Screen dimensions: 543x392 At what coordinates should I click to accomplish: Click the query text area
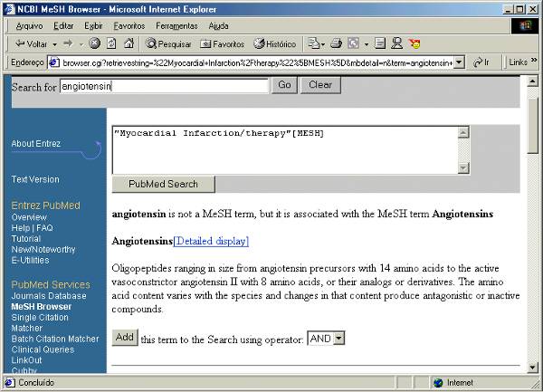coord(285,150)
